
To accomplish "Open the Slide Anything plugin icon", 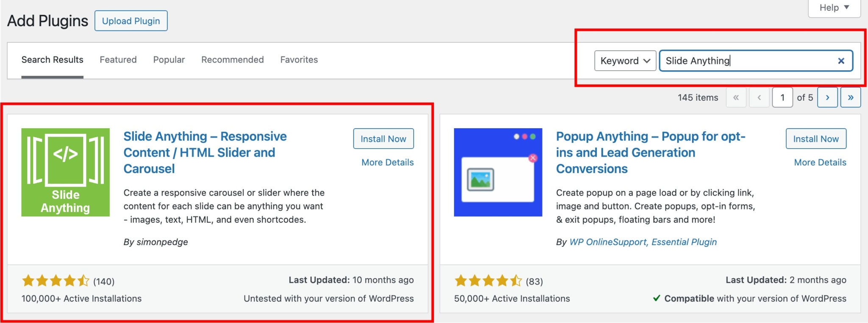I will point(66,172).
